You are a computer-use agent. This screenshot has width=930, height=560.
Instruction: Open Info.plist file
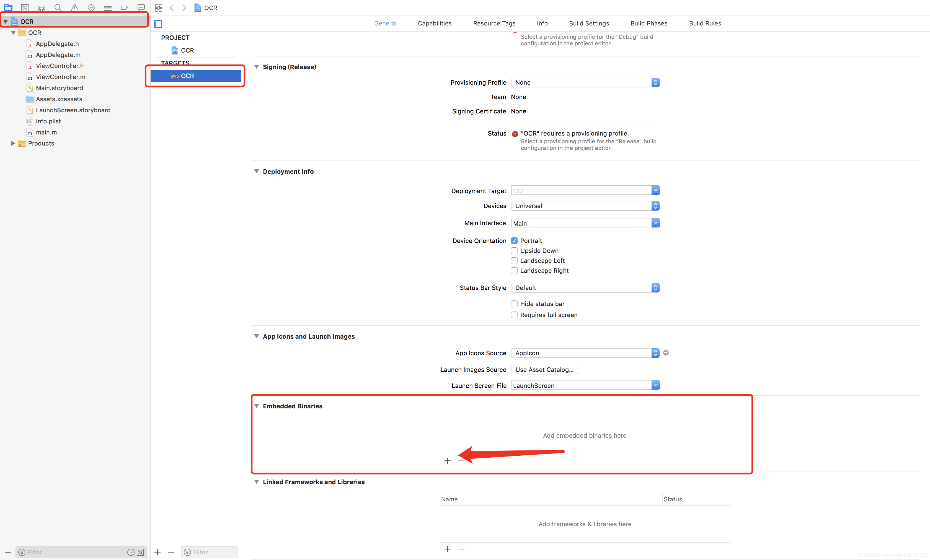[48, 121]
